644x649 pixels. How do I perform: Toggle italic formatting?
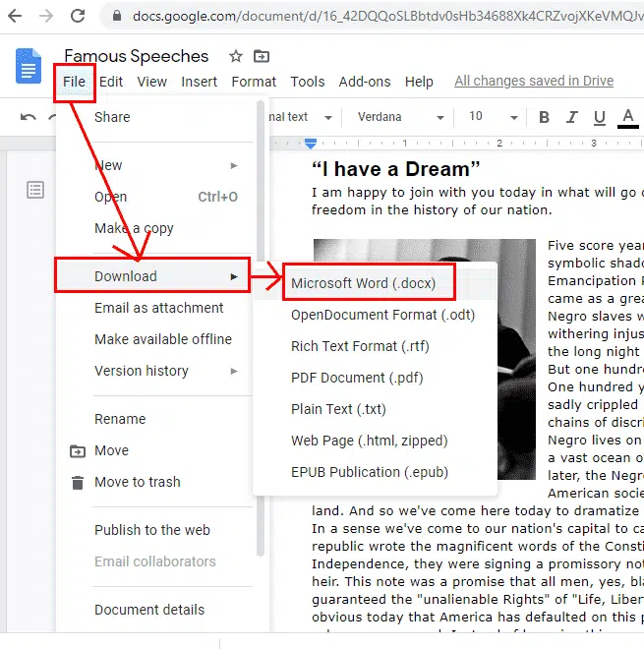[571, 117]
